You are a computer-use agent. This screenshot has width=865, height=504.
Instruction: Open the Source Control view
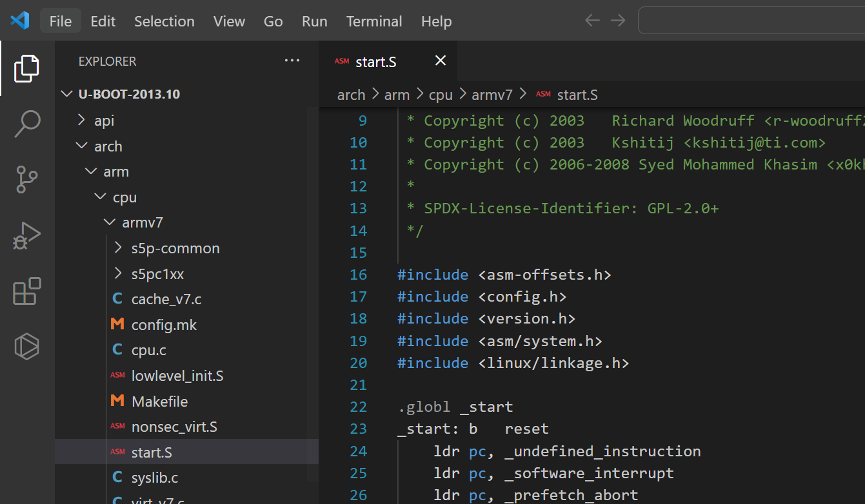26,180
